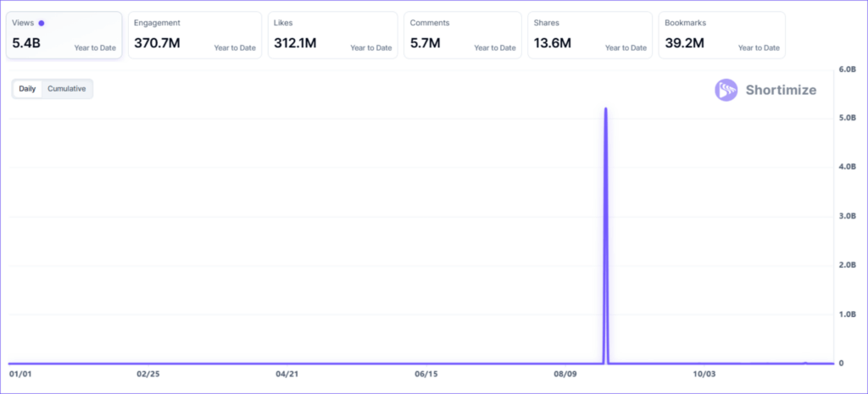Switch chart to Cumulative mode

pos(66,89)
